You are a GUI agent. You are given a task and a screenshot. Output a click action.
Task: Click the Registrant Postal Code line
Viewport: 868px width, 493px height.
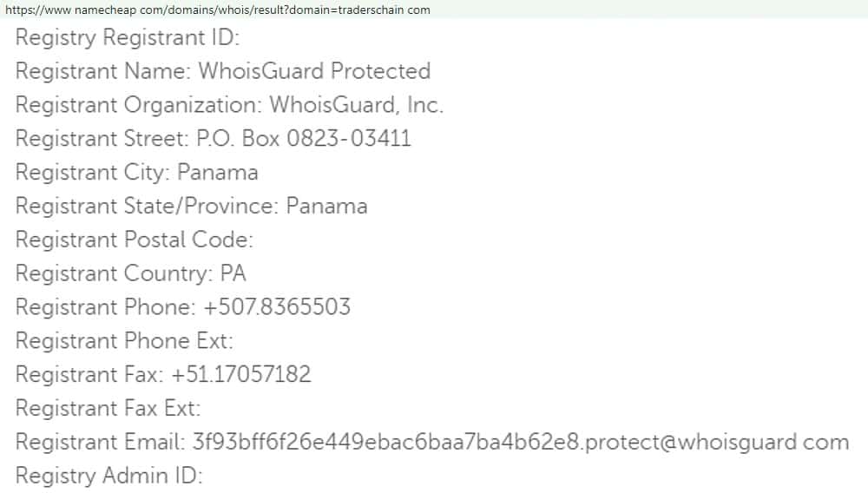(134, 240)
